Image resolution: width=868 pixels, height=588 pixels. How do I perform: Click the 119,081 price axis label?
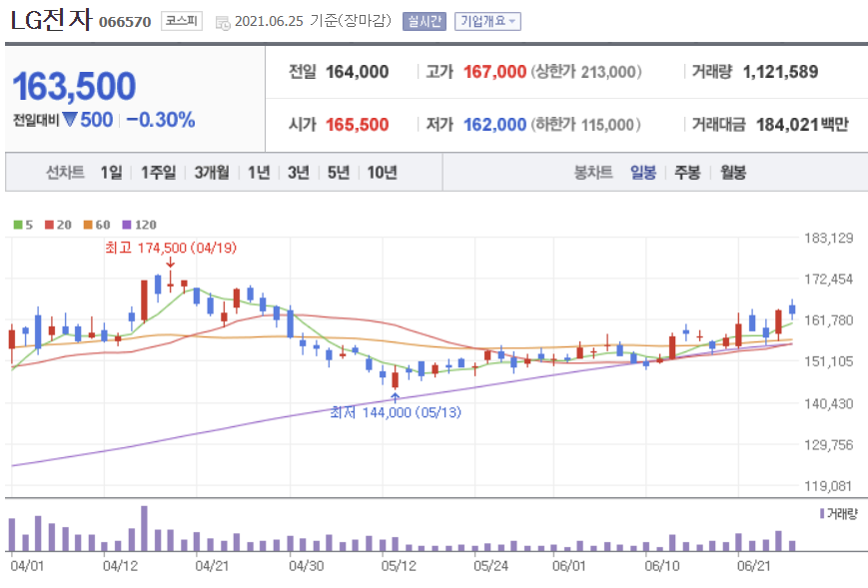point(829,486)
